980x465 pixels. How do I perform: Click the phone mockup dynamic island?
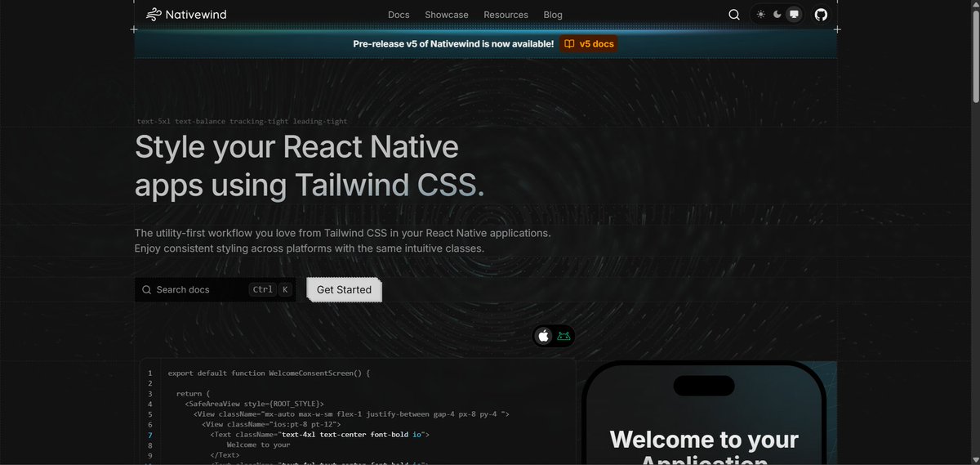704,386
